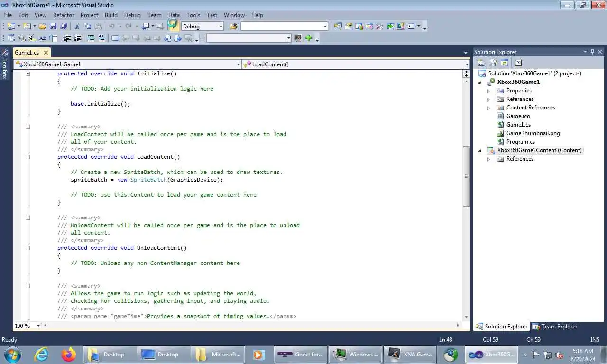This screenshot has height=364, width=607.
Task: Open the active documents list dropdown arrow
Action: point(466,53)
